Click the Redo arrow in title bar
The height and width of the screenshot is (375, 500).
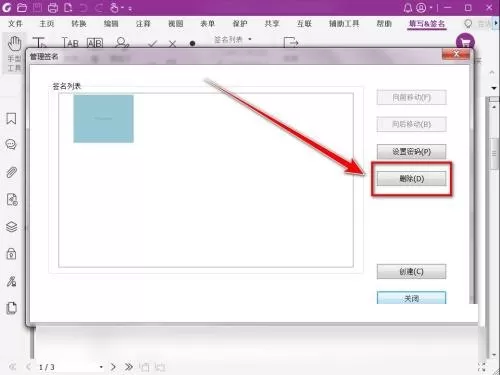(x=99, y=7)
